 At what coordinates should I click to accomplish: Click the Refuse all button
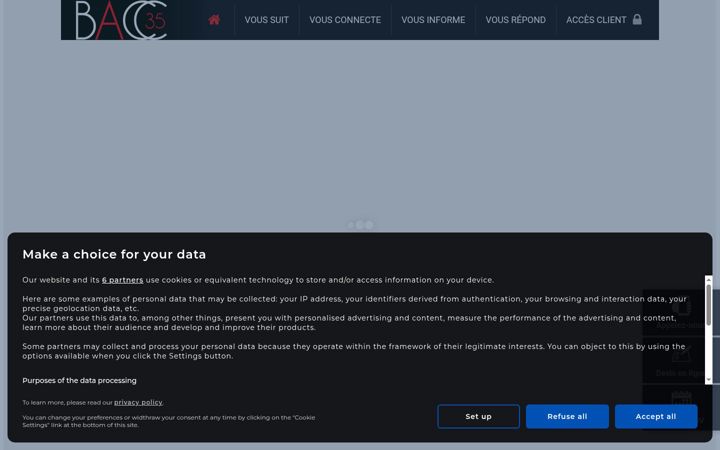pyautogui.click(x=567, y=416)
